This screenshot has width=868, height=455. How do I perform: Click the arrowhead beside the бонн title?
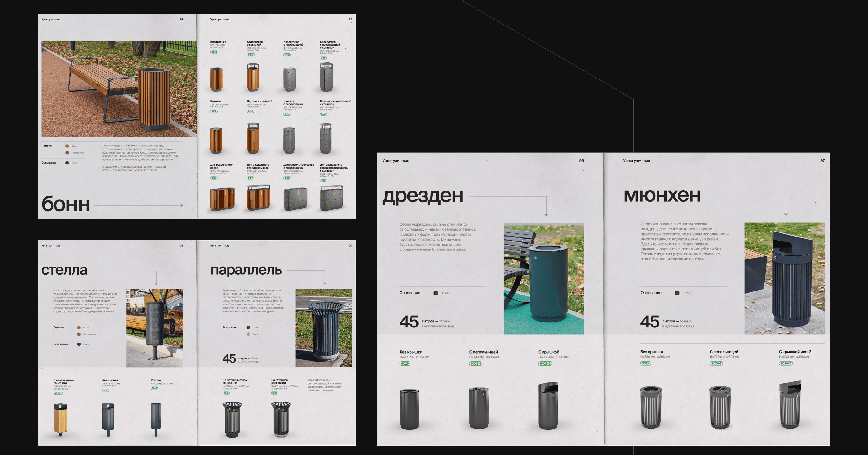tap(182, 205)
